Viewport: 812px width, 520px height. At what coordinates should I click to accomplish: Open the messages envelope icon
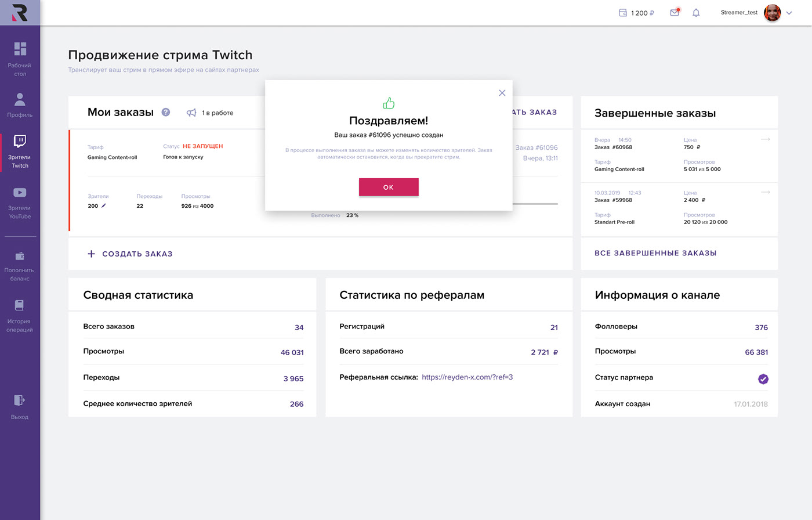coord(675,12)
